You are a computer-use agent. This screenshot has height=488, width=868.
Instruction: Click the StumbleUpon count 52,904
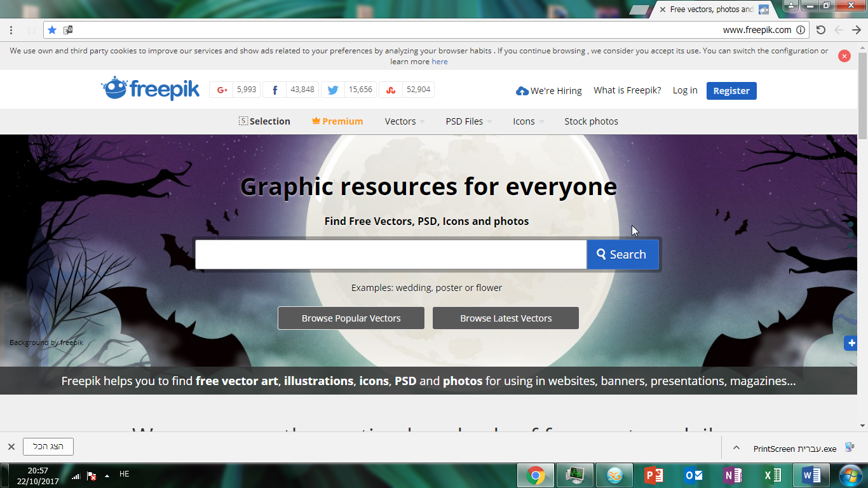point(418,90)
